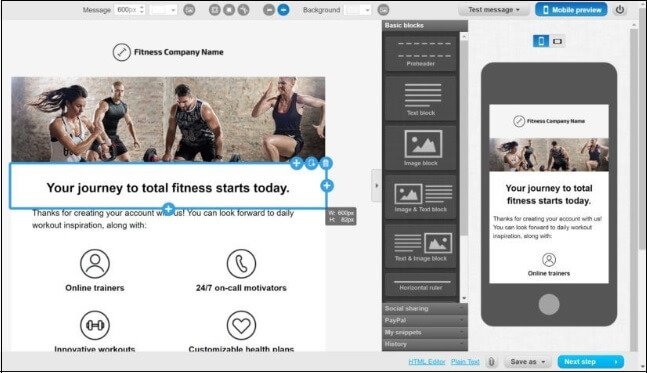Click the message background image icon
The image size is (647, 373).
click(x=189, y=9)
